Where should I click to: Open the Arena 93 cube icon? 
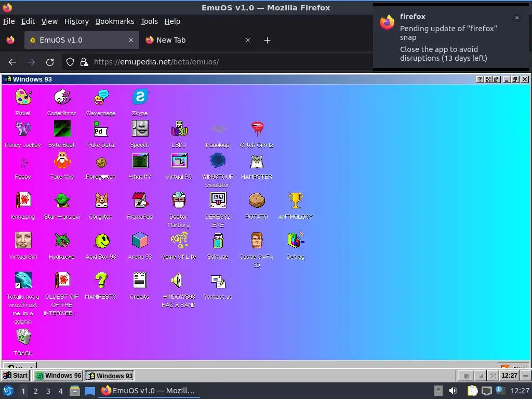click(x=140, y=241)
